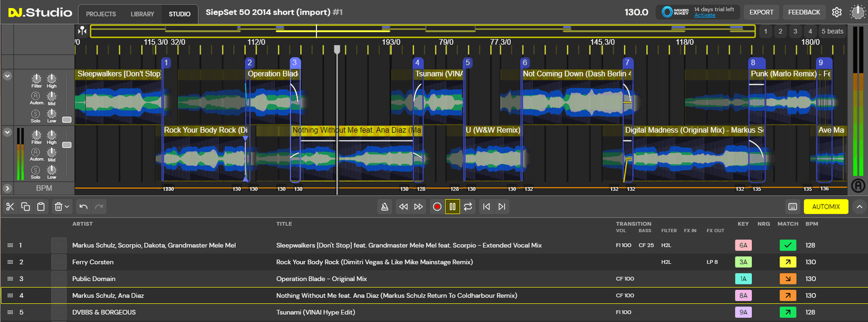868x322 pixels.
Task: Open the FEEDBACK button
Action: click(804, 12)
